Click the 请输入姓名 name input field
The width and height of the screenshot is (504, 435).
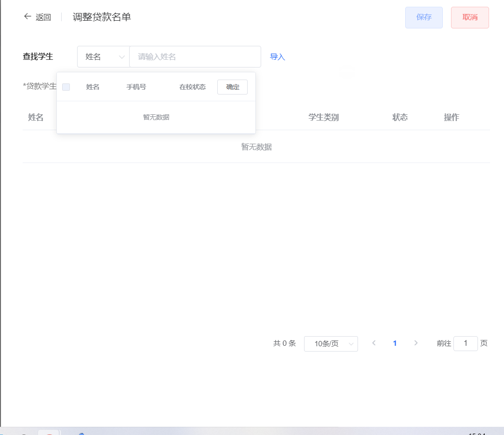click(x=195, y=56)
